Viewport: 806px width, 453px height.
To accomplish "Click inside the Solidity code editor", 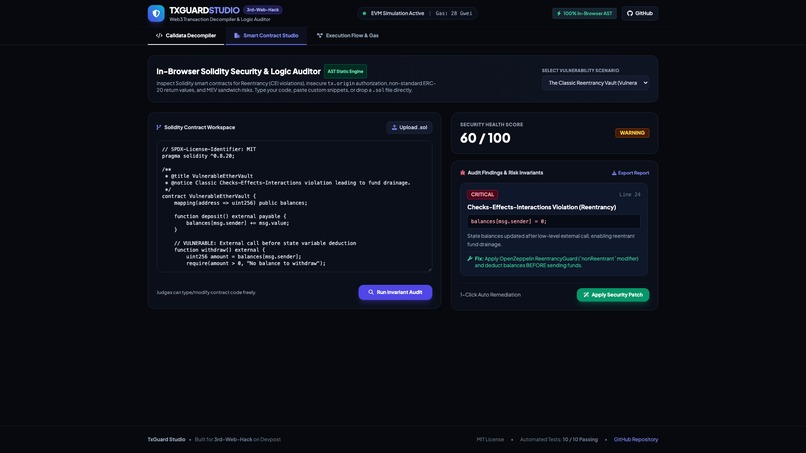I will [x=294, y=206].
